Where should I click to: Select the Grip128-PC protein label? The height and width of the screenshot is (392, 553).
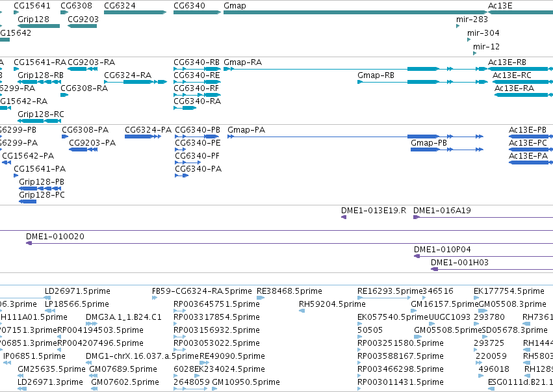tap(42, 195)
